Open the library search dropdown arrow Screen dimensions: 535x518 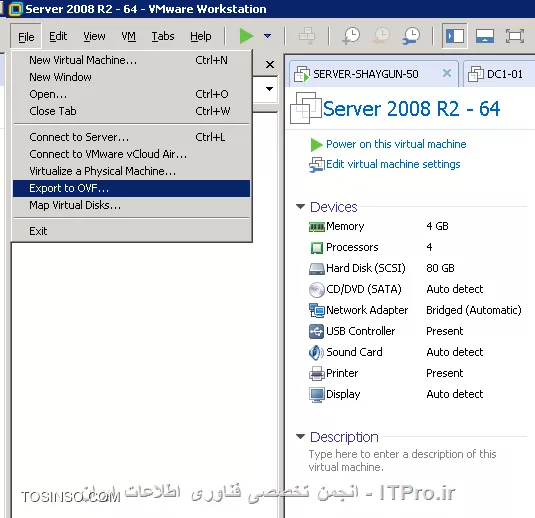click(269, 89)
